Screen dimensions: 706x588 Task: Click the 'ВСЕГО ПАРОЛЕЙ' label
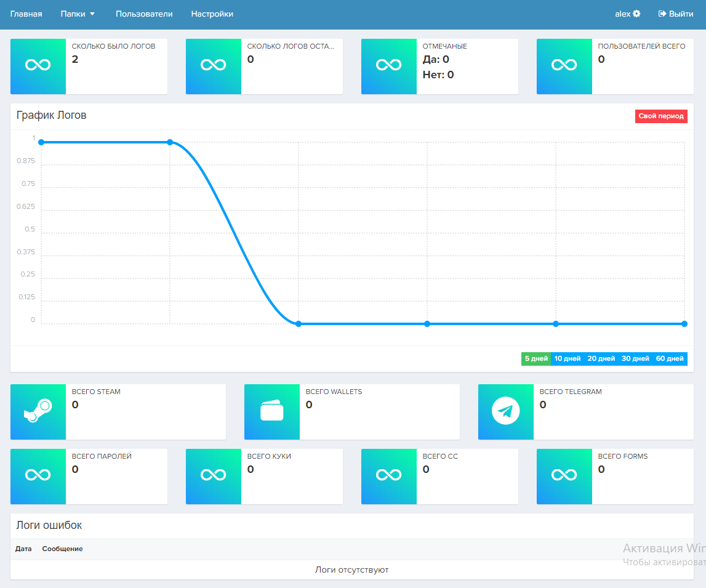[x=102, y=456]
